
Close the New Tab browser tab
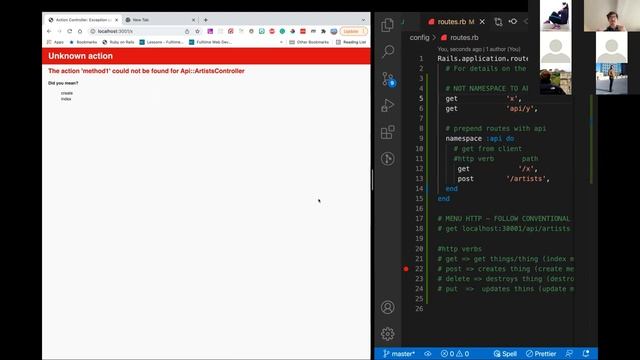[193, 20]
